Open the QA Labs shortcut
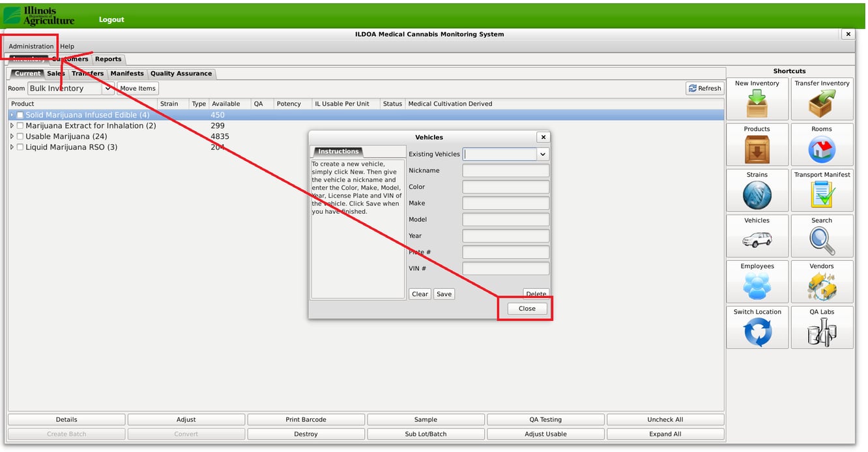This screenshot has height=452, width=868. pos(822,327)
